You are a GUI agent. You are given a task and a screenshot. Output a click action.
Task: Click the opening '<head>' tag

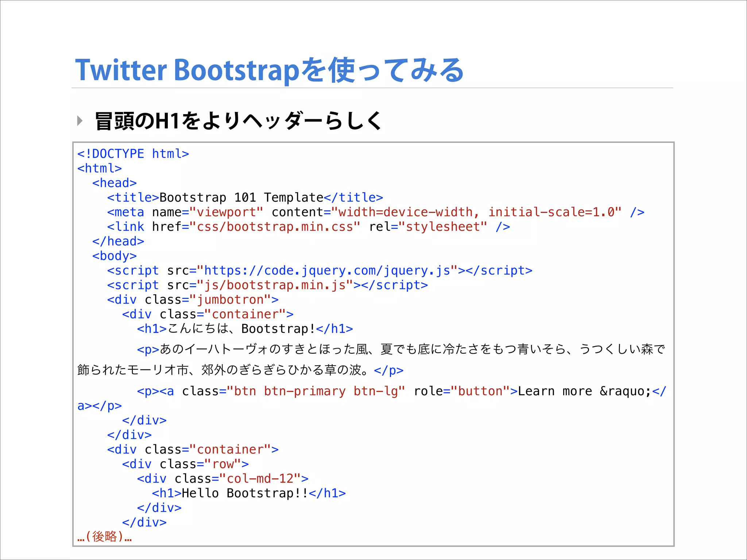(115, 183)
